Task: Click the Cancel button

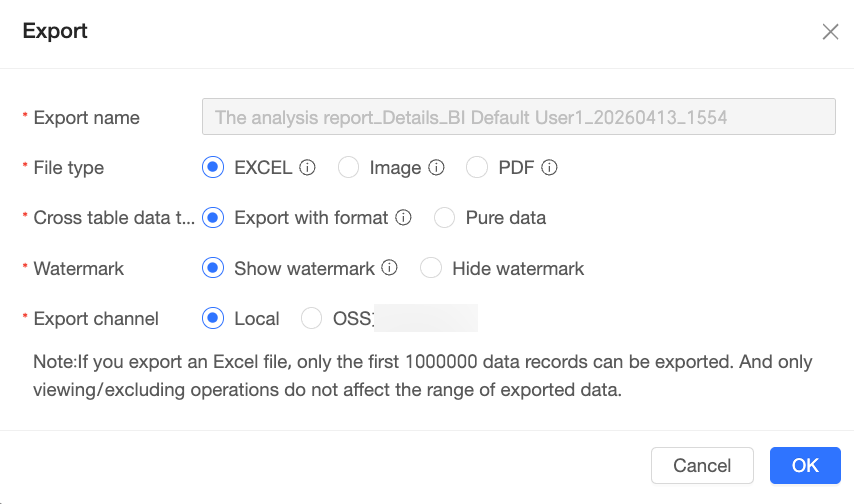Action: pos(702,465)
